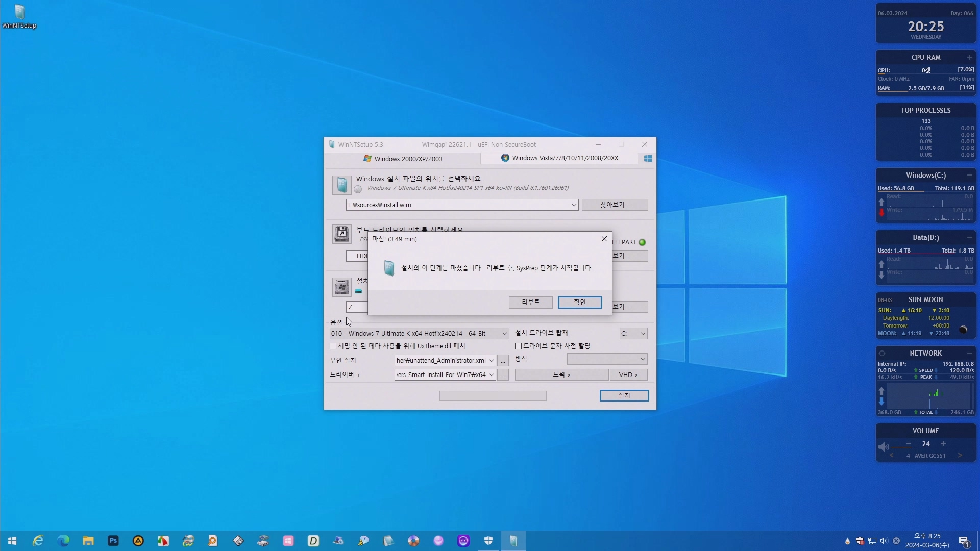The image size is (980, 551).
Task: Open the VHD > button
Action: 628,375
